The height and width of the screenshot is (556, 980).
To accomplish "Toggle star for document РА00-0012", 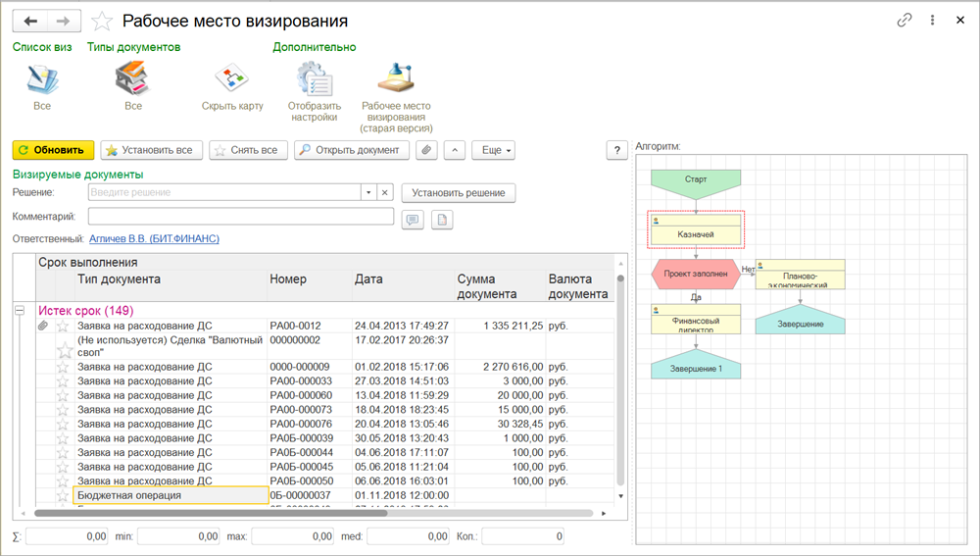I will tap(64, 326).
